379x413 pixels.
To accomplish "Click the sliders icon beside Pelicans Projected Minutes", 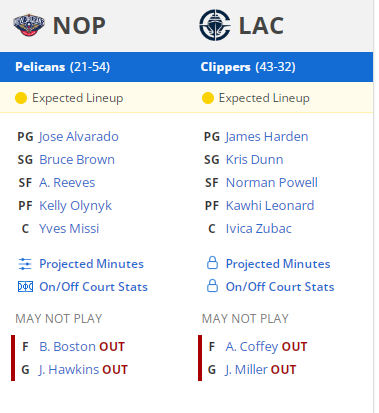I will click(x=25, y=264).
